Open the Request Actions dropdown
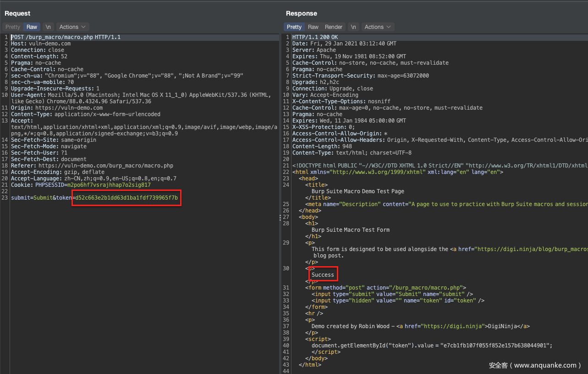Screen dimensions: 588x374 click(72, 27)
